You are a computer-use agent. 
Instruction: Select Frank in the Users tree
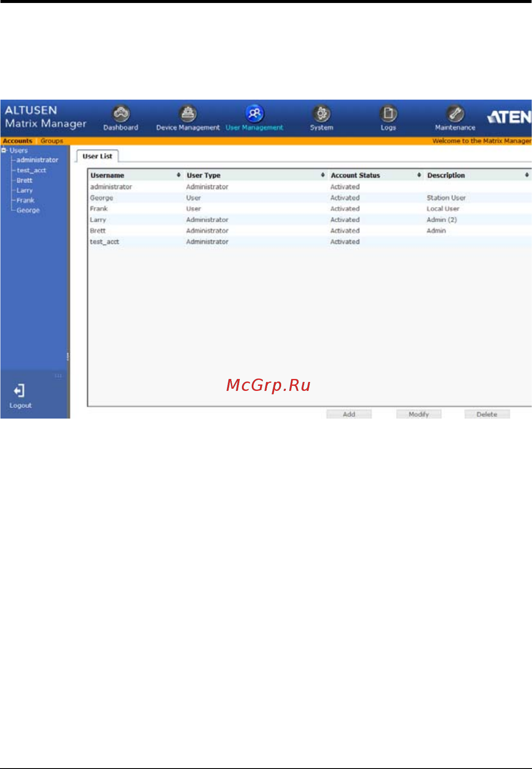coord(26,200)
